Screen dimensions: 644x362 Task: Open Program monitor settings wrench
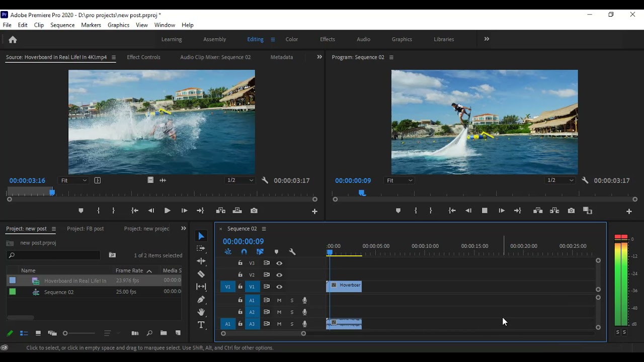click(x=585, y=180)
